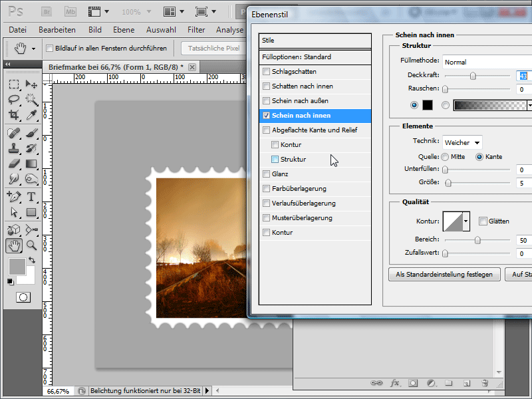
Task: Reset default foreground and background colors
Action: click(10, 281)
